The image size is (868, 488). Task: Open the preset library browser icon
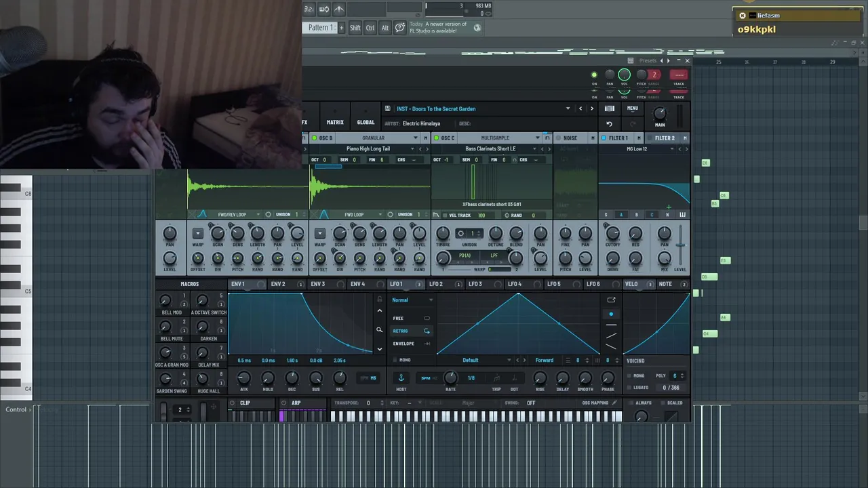(610, 108)
